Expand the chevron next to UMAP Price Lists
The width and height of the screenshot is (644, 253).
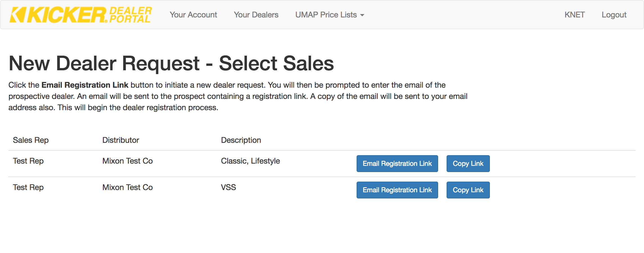tap(362, 15)
